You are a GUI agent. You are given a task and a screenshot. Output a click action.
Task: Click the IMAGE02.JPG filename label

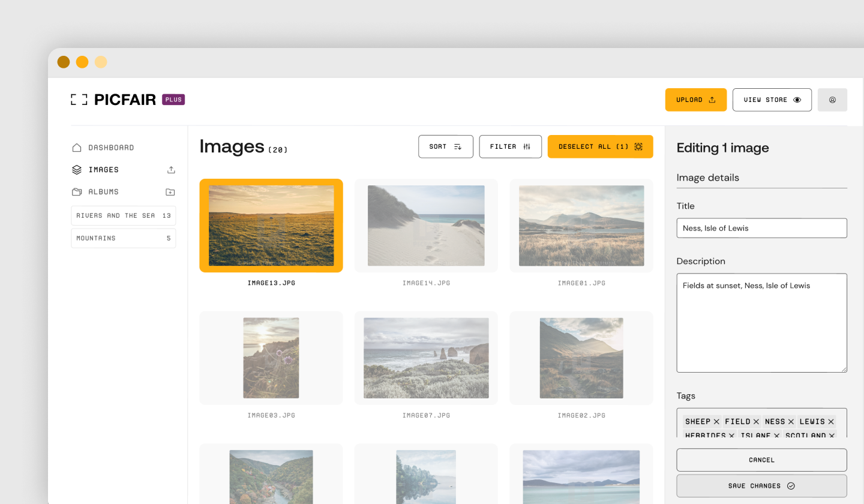point(581,415)
